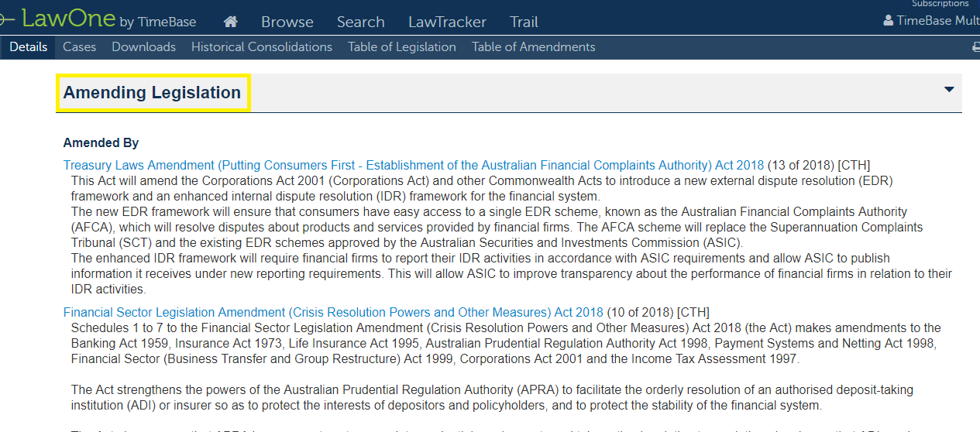
Task: Open the LawTracker menu
Action: [x=448, y=22]
